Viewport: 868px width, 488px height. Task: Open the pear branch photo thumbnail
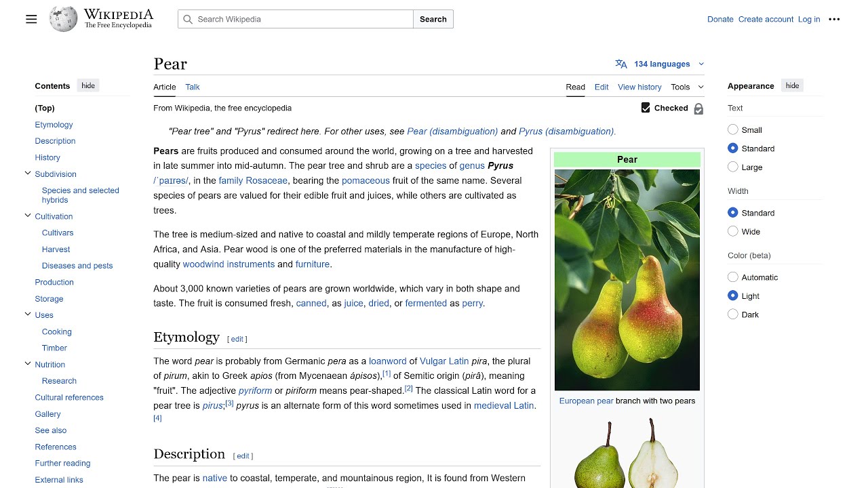(627, 280)
